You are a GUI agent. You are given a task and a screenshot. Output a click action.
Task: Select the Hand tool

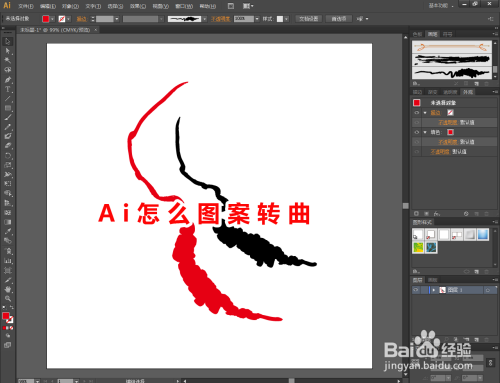pyautogui.click(x=8, y=289)
